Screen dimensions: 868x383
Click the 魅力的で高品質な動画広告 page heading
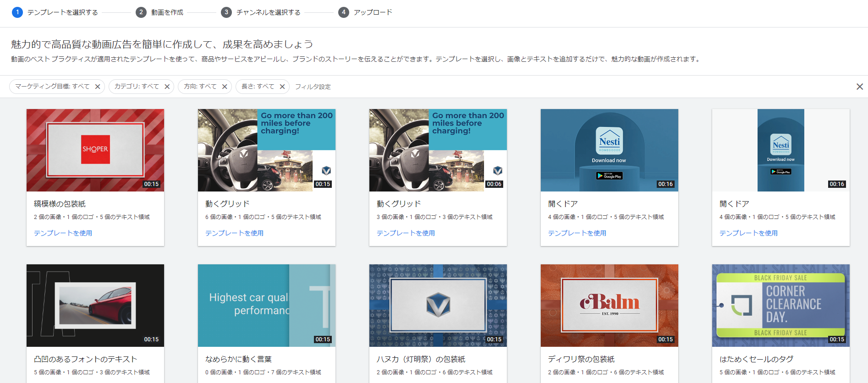click(x=162, y=44)
